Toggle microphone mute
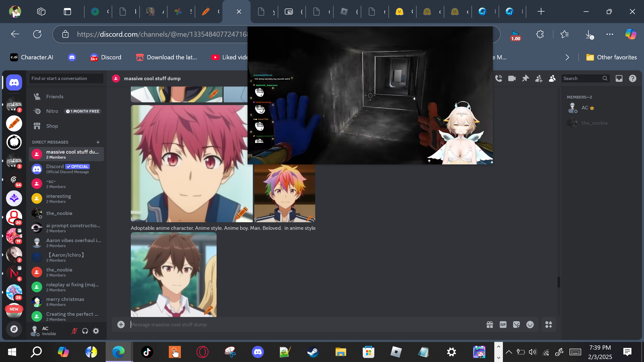This screenshot has height=362, width=644. [x=74, y=331]
